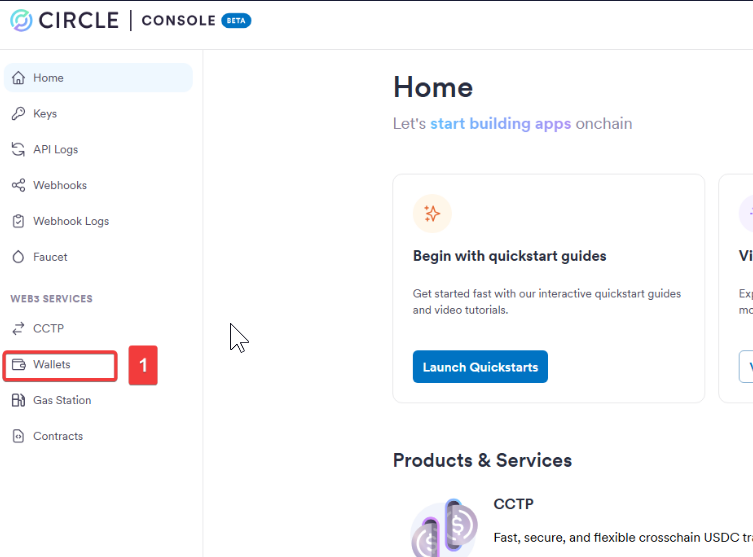This screenshot has height=557, width=753.
Task: Open the Webhook Logs clipboard icon
Action: (18, 221)
